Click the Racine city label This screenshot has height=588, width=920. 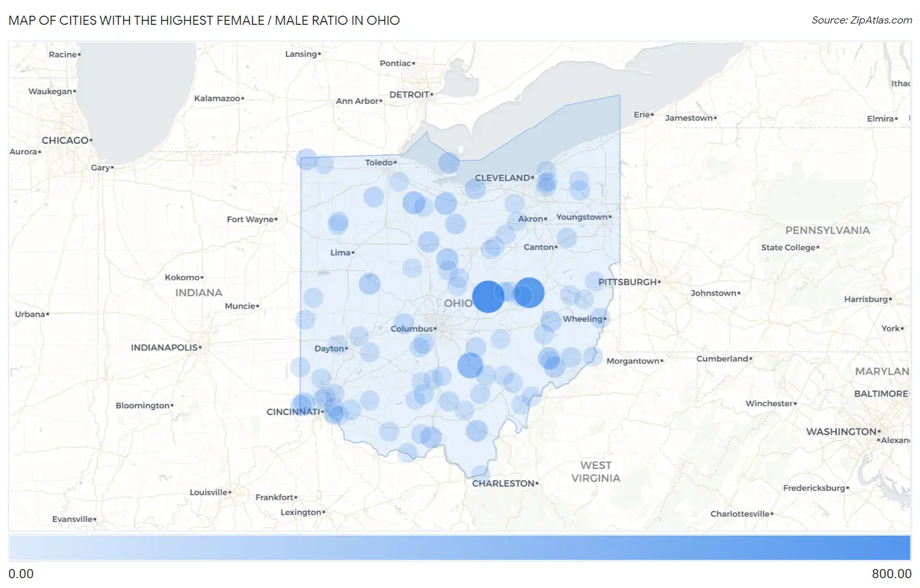[63, 55]
